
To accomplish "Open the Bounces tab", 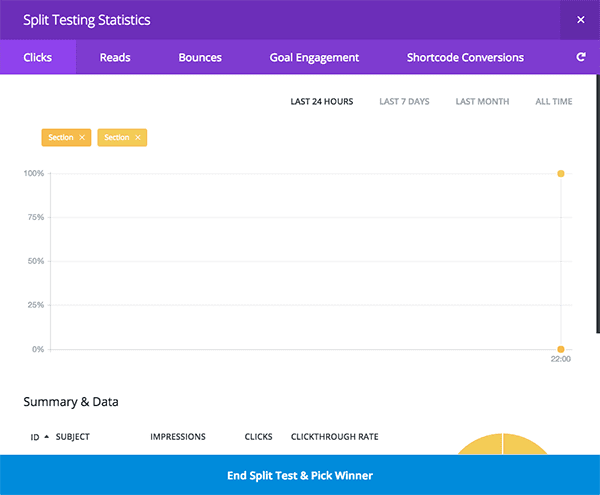I will pyautogui.click(x=200, y=58).
